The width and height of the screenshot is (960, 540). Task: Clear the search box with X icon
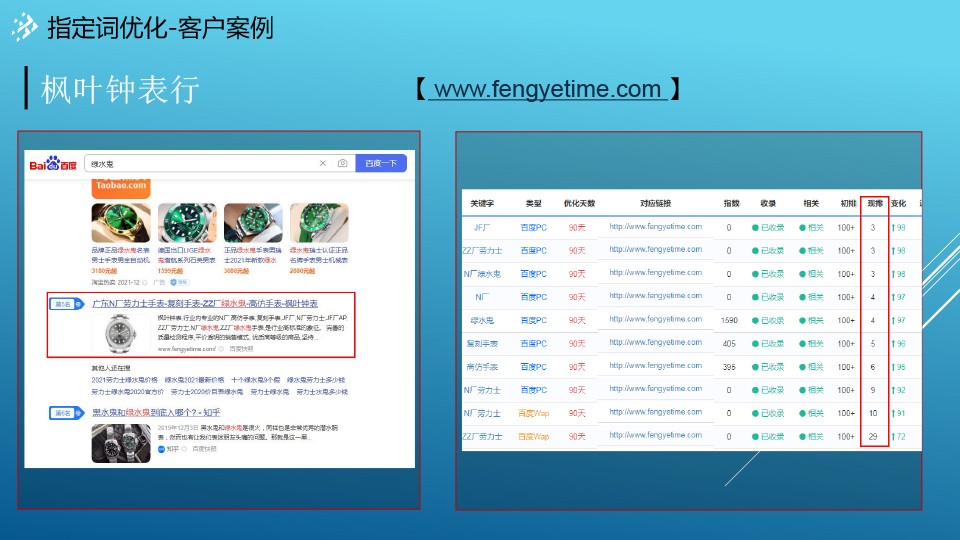[x=322, y=163]
